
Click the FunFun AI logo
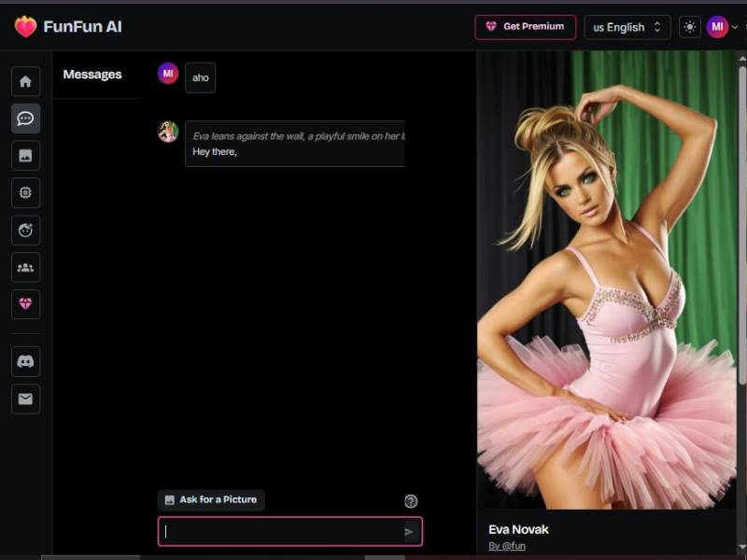(68, 27)
